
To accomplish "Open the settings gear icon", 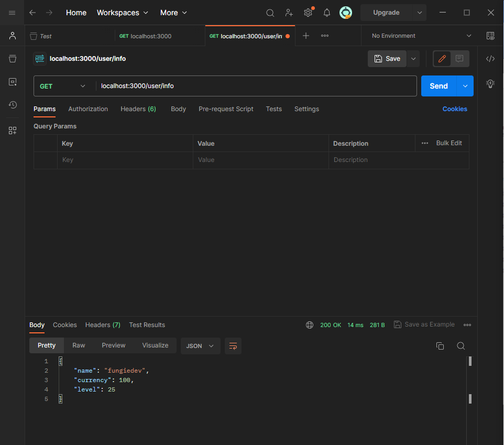I will pyautogui.click(x=308, y=13).
